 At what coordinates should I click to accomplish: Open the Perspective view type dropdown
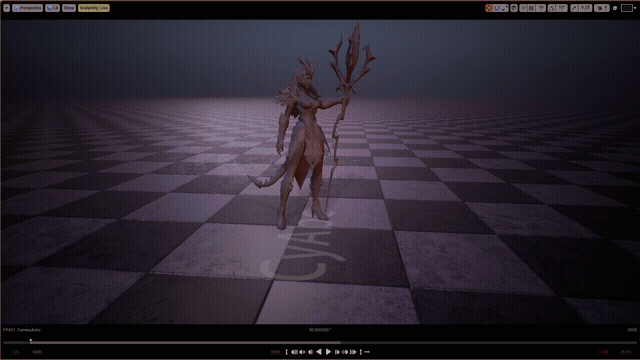(27, 8)
